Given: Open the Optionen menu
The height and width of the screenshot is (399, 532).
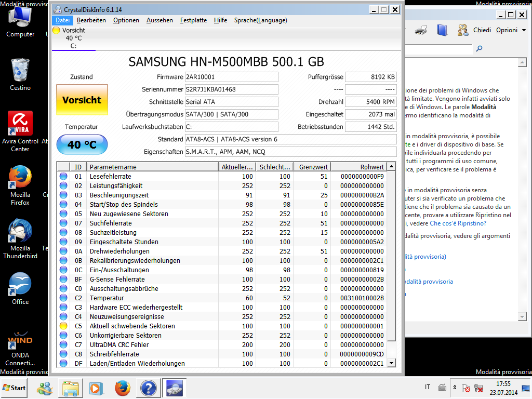Looking at the screenshot, I should click(x=126, y=20).
